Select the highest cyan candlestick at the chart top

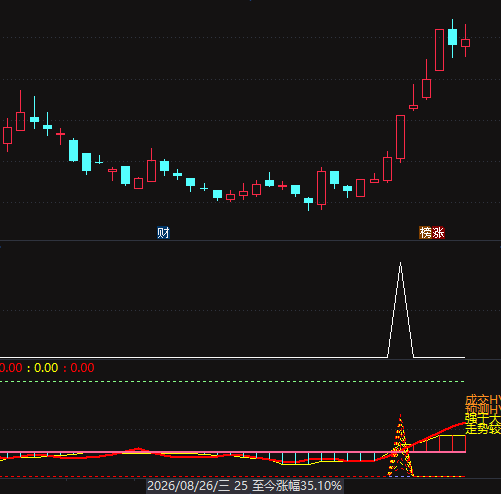(x=452, y=37)
